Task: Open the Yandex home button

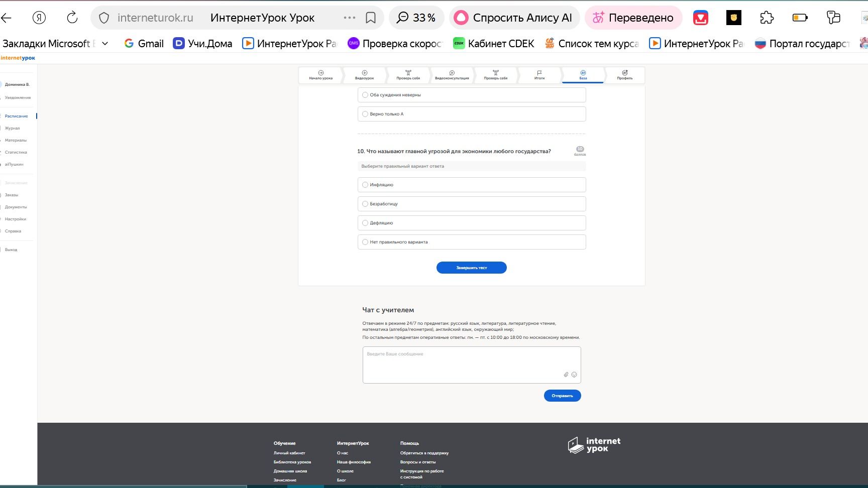Action: coord(39,18)
